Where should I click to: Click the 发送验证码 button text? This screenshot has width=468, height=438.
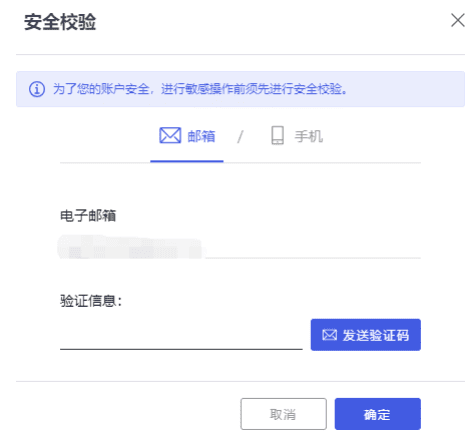click(x=376, y=335)
